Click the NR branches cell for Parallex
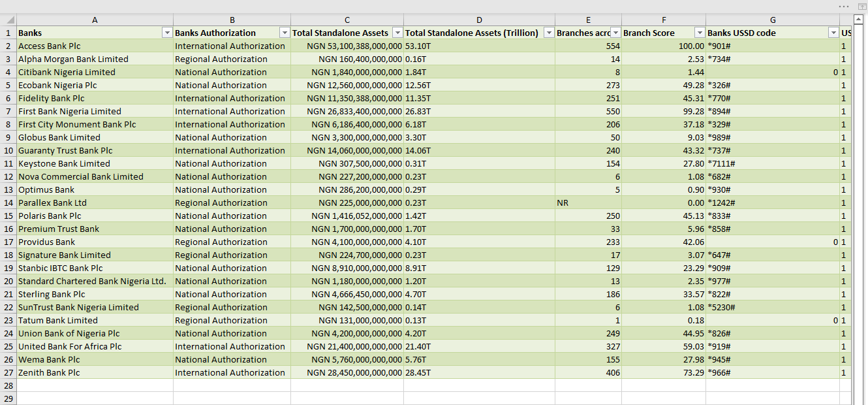The image size is (868, 405). point(588,202)
